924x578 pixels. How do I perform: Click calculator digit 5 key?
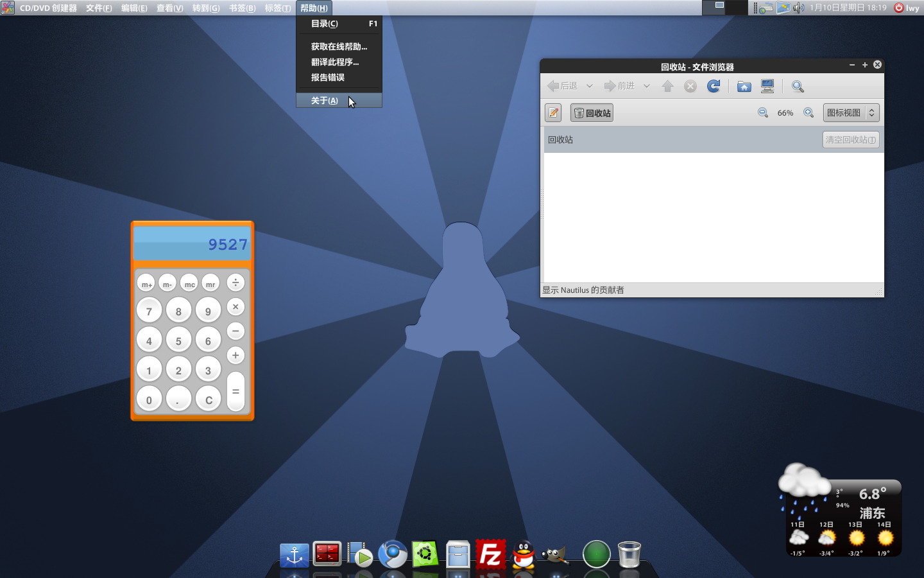tap(178, 340)
